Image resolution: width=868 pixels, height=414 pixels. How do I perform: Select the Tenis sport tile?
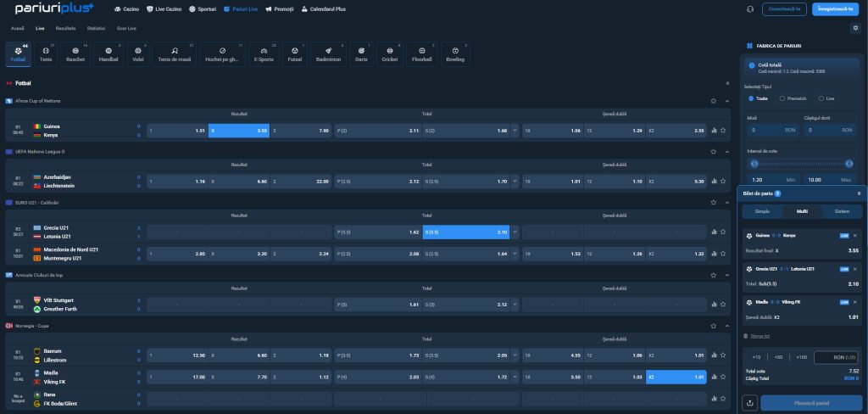pos(46,54)
